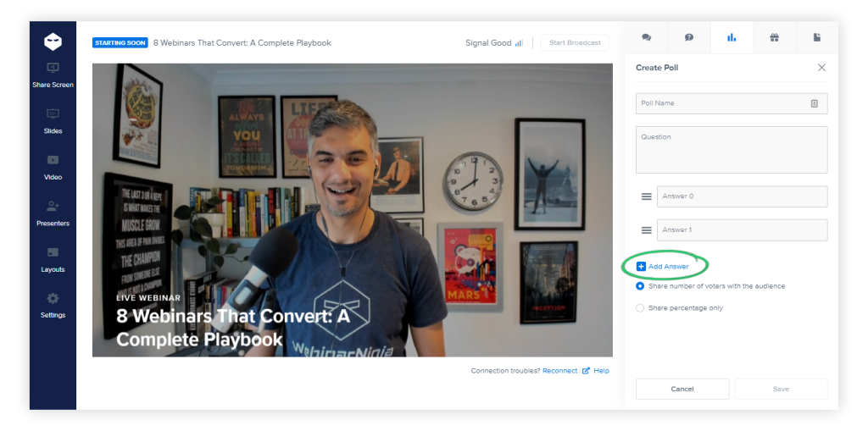The height and width of the screenshot is (431, 868).
Task: Click the webcam video preview
Action: (x=352, y=210)
